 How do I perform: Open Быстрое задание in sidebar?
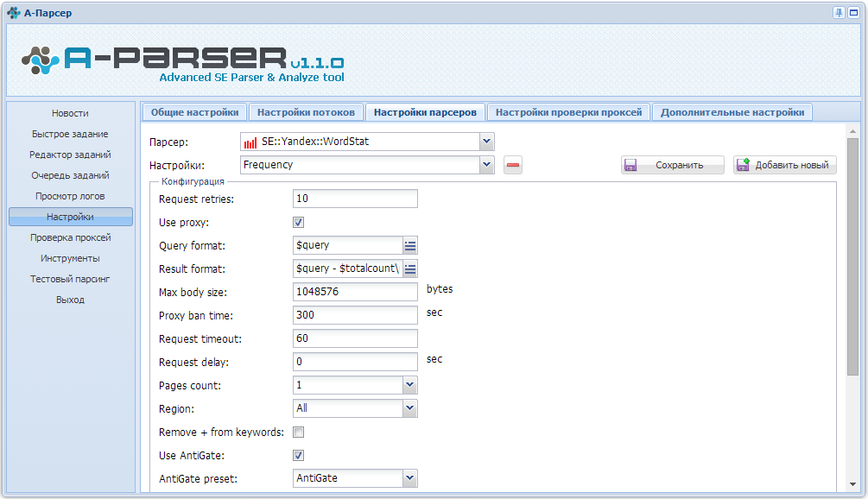pyautogui.click(x=70, y=134)
